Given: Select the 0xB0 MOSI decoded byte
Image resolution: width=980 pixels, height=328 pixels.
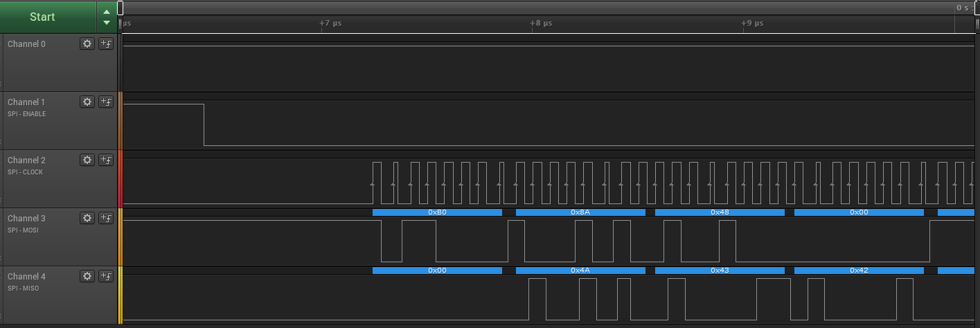Looking at the screenshot, I should [437, 212].
